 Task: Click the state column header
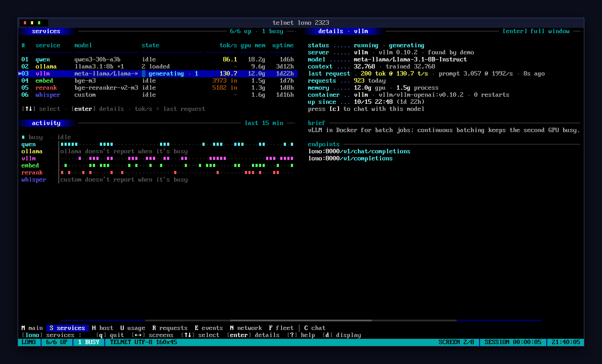[x=150, y=45]
